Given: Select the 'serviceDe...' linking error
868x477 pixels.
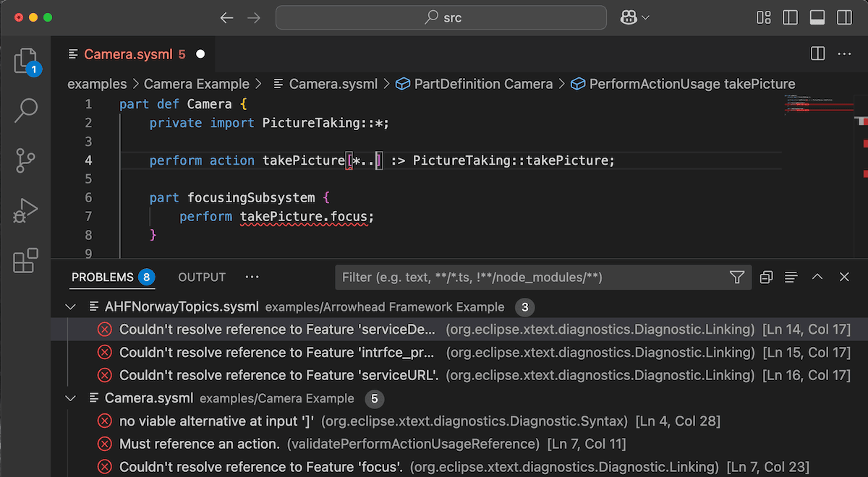Looking at the screenshot, I should coord(459,330).
